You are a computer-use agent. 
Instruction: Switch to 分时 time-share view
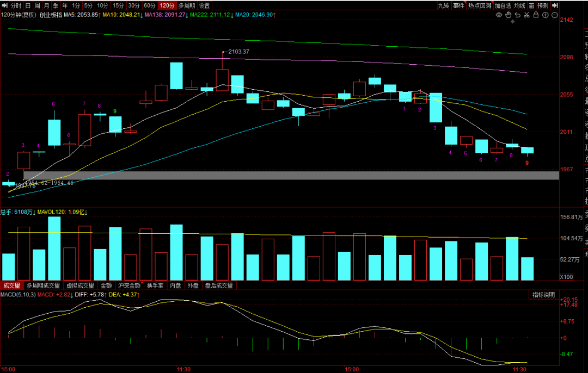tap(16, 5)
